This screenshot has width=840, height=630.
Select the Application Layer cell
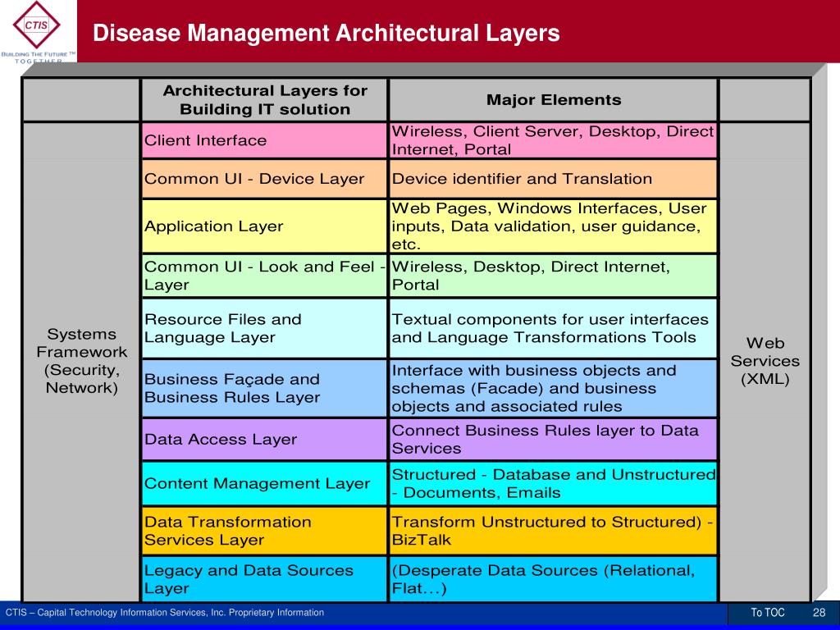tap(265, 226)
